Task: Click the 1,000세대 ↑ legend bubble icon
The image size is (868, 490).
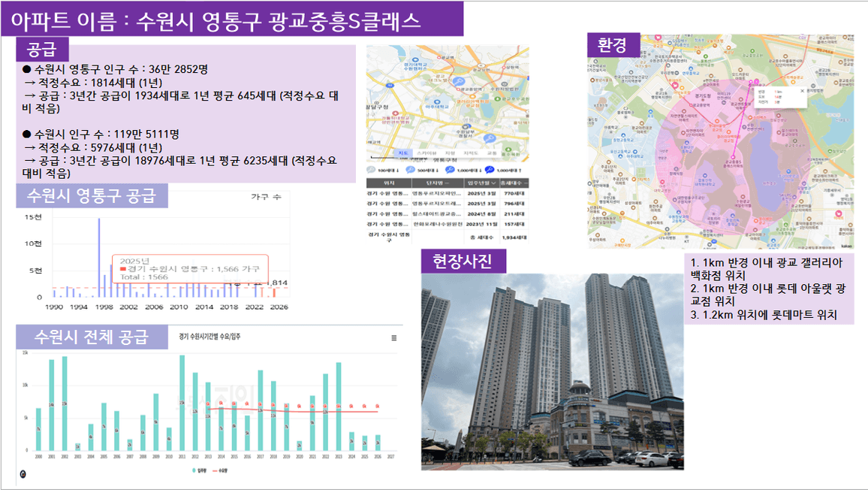Action: pos(490,170)
